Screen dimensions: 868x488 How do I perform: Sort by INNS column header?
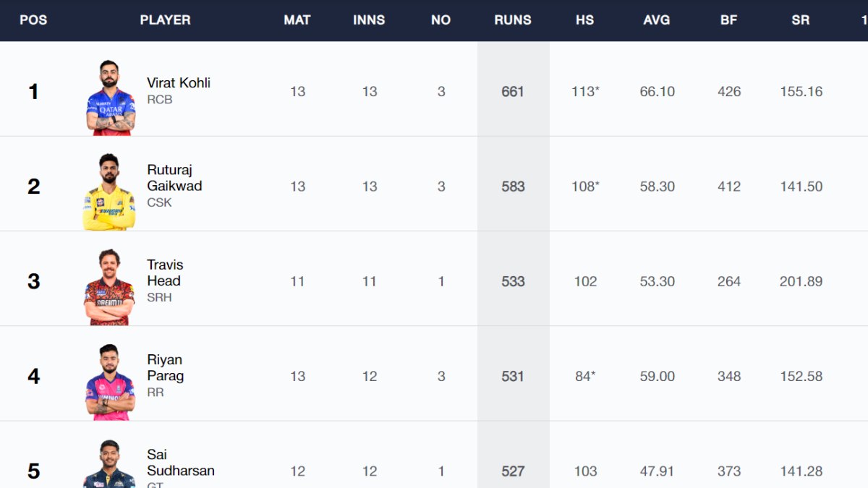pyautogui.click(x=369, y=20)
